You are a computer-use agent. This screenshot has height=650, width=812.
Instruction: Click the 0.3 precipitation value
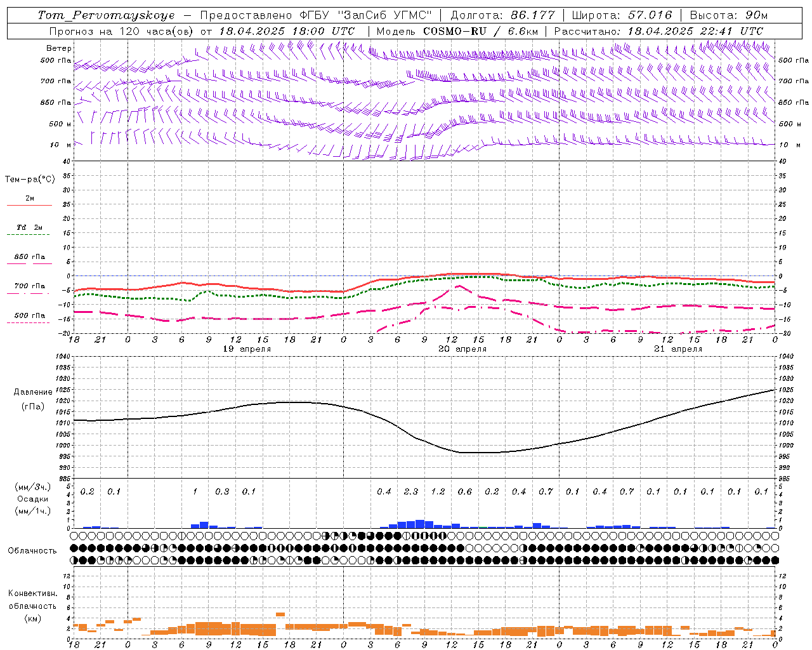pyautogui.click(x=222, y=491)
